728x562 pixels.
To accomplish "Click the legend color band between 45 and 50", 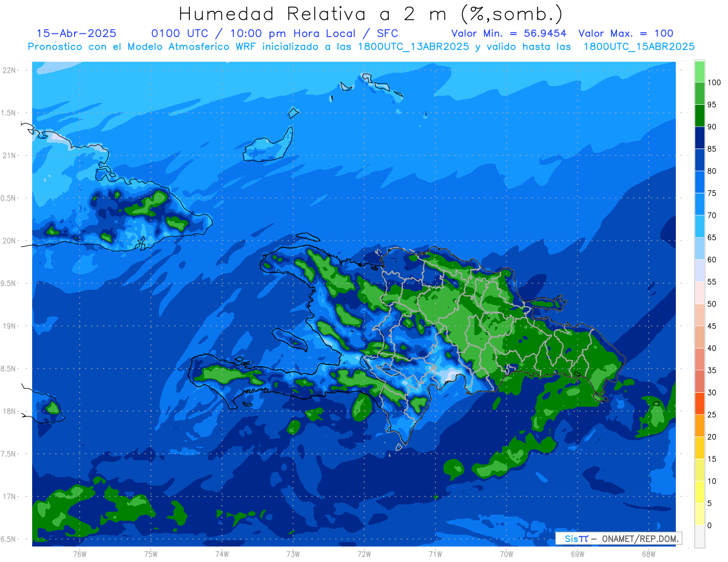I will 699,315.
